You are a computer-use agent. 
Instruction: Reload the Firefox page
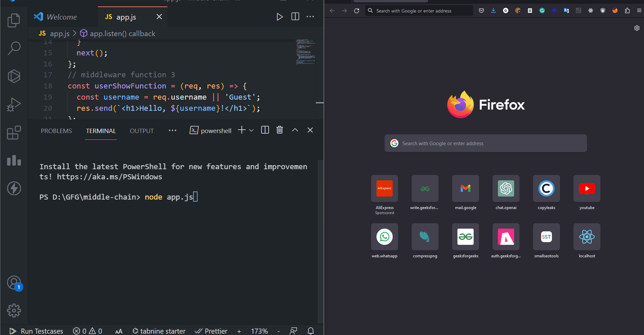357,11
